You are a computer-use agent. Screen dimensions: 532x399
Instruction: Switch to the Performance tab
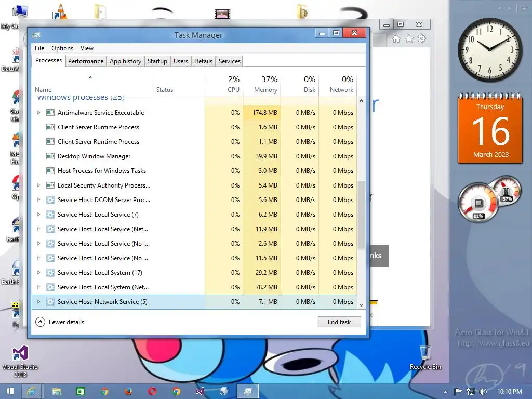86,61
